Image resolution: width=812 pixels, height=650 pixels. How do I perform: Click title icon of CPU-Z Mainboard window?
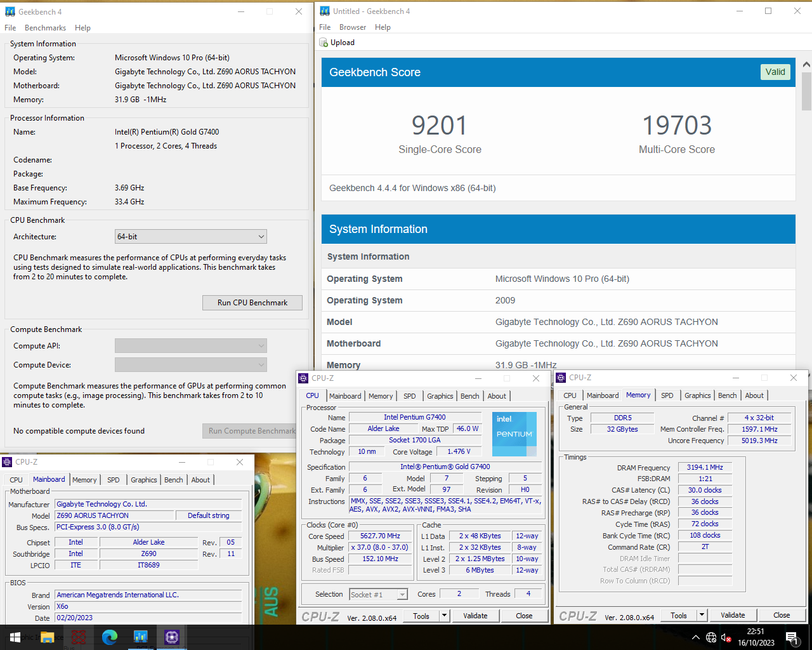pos(8,462)
